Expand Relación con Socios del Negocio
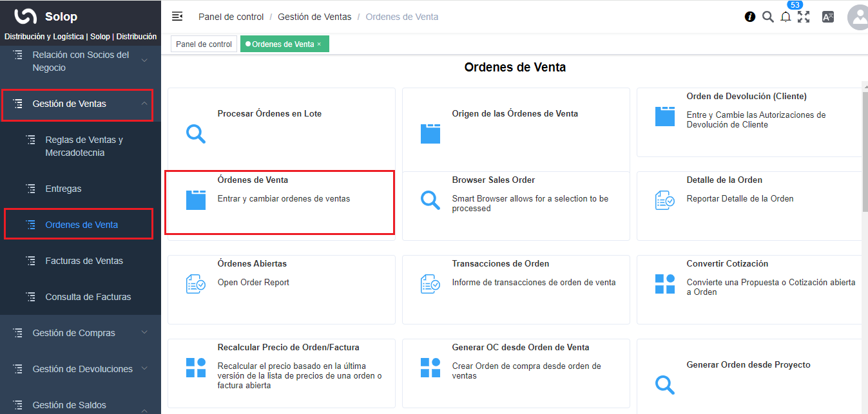 (144, 61)
